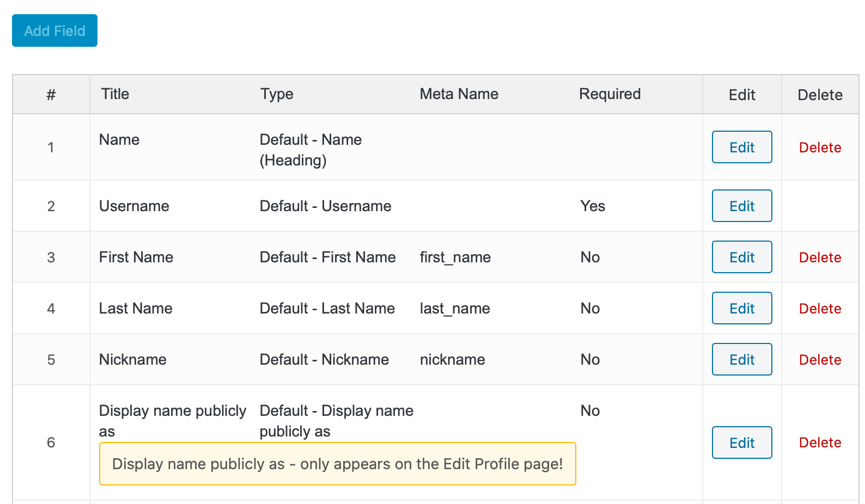Click the 'Default - First Name' type cell
Image resolution: width=865 pixels, height=504 pixels.
(327, 257)
